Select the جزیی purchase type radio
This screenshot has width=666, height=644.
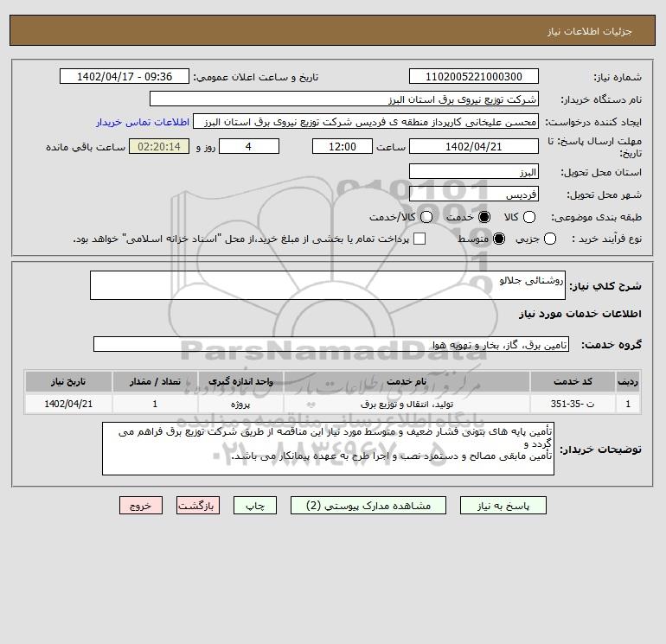click(x=549, y=239)
